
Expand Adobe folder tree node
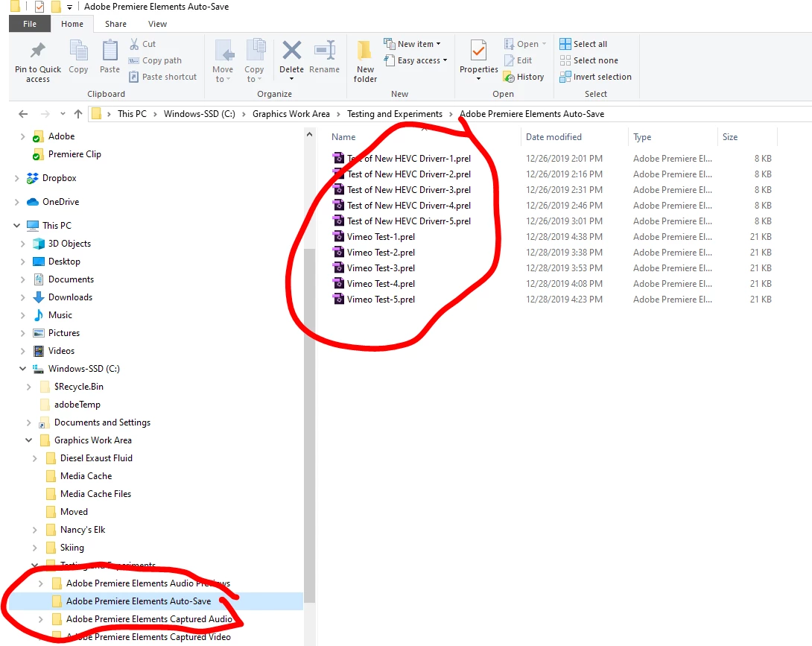point(23,136)
